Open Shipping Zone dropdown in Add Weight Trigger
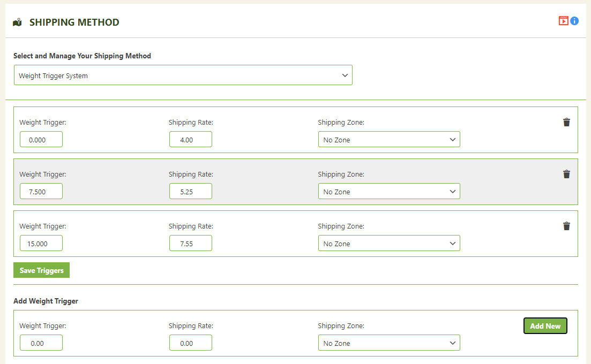The height and width of the screenshot is (364, 591). click(x=388, y=343)
